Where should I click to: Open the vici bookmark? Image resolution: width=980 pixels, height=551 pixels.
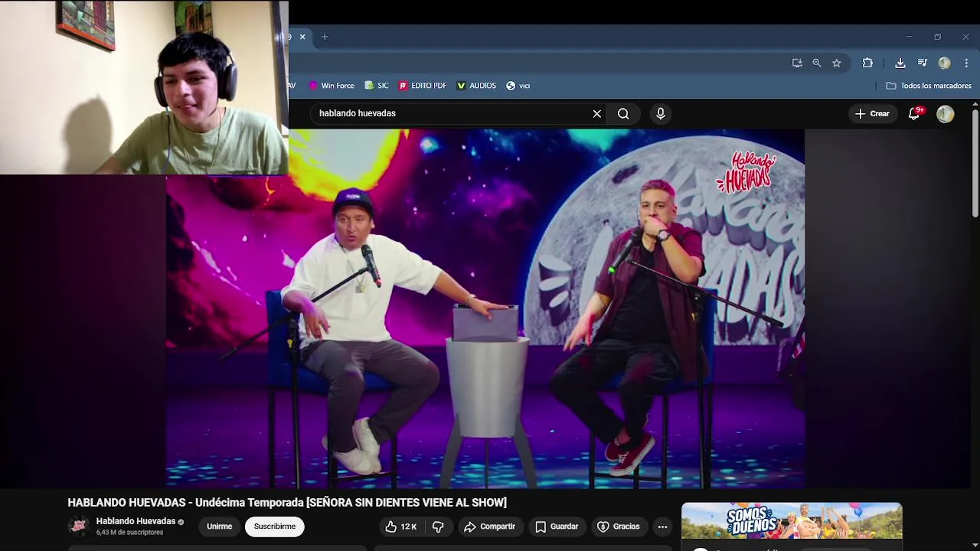518,86
